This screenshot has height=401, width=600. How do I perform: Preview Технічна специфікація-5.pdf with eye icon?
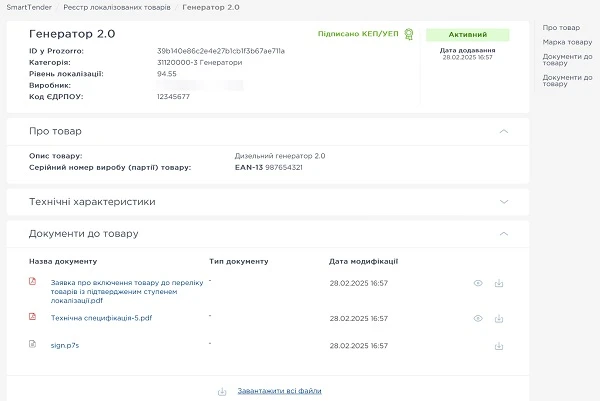pos(478,318)
